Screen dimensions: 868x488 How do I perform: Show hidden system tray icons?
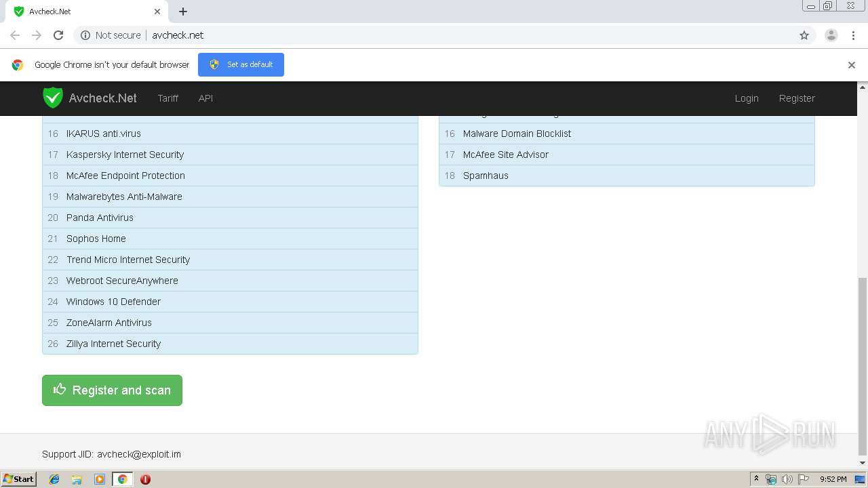click(756, 479)
